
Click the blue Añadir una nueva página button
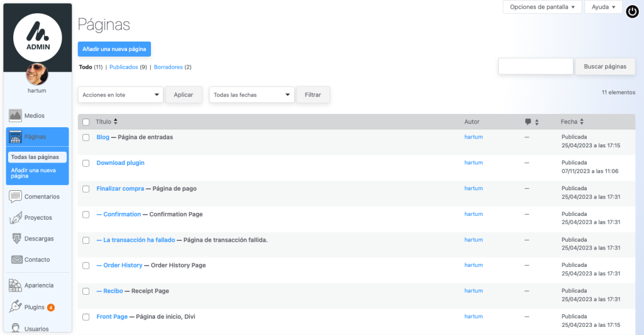[114, 49]
